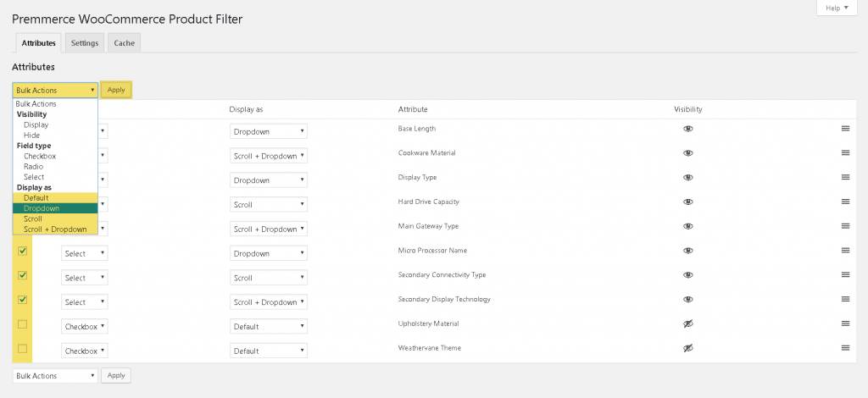The height and width of the screenshot is (398, 868).
Task: Toggle visibility eye for Base Length
Action: coord(688,129)
